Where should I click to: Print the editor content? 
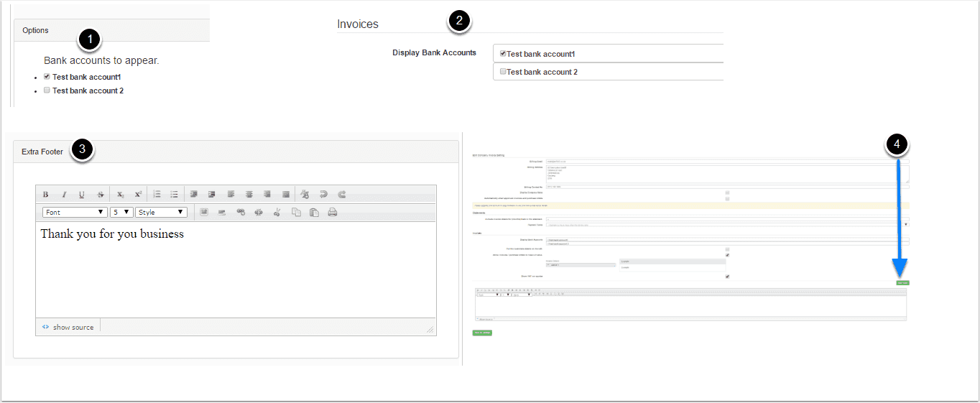332,212
